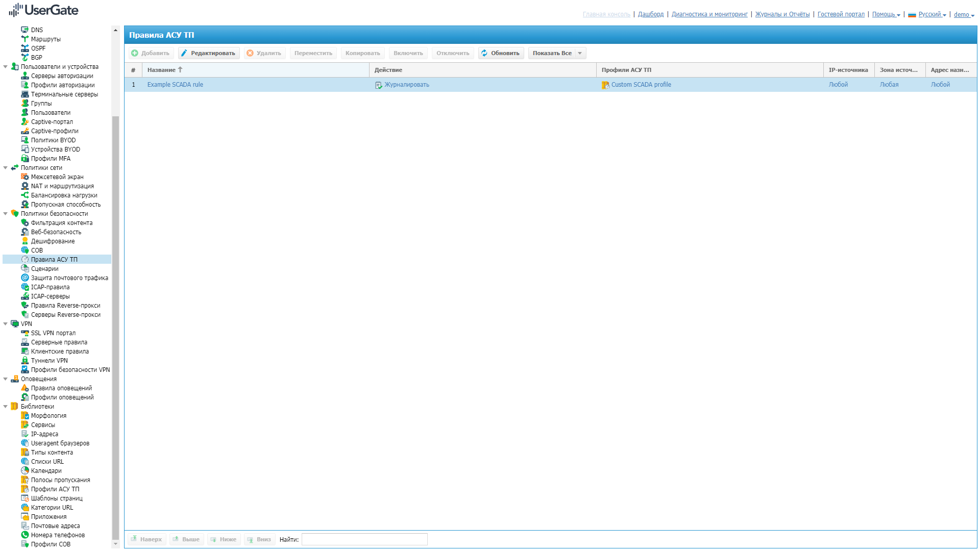Click the Номера телефонов phone icon

pos(24,535)
